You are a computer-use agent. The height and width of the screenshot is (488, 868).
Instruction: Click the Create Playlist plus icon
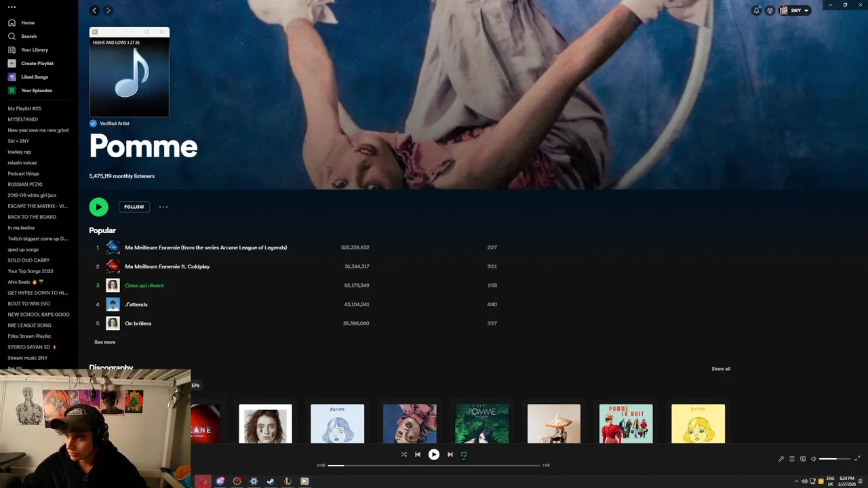12,63
